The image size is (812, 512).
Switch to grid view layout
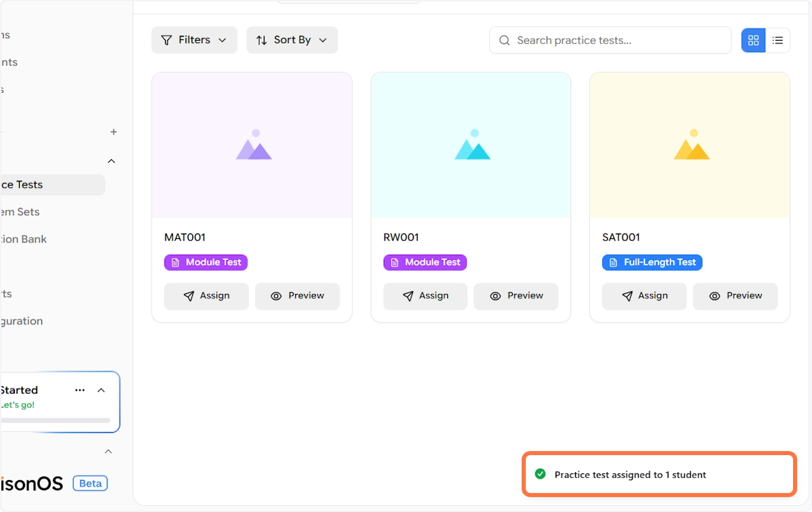[x=753, y=41]
